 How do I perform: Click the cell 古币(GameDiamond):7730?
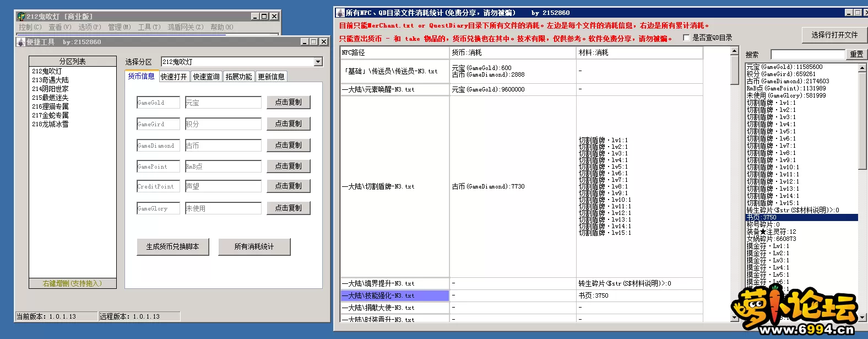(513, 187)
